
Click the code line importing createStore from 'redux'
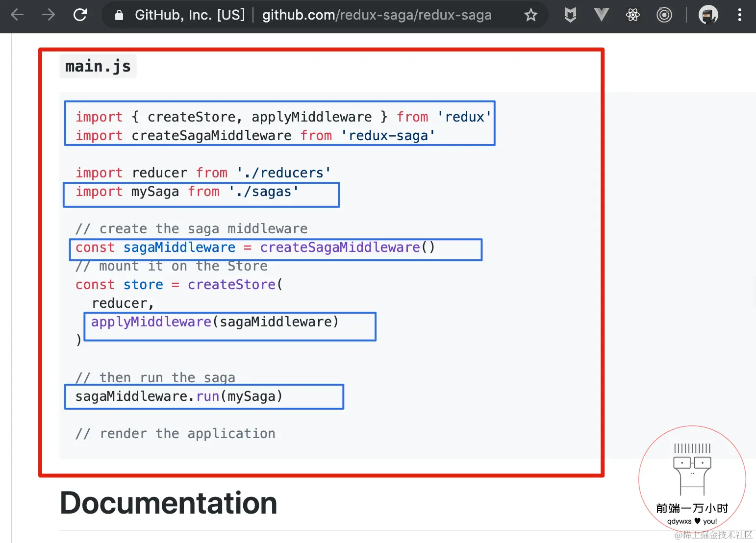tap(283, 117)
